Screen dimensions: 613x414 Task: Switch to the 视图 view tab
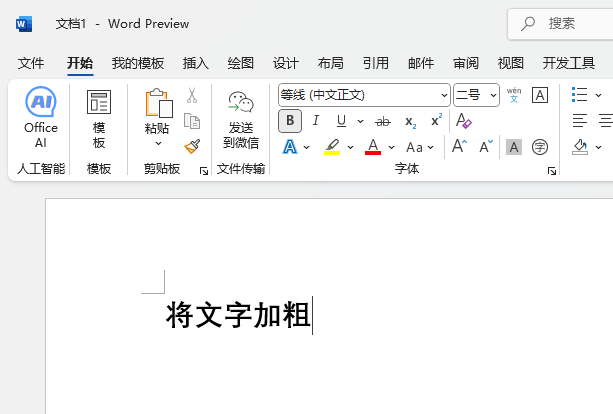click(x=511, y=63)
